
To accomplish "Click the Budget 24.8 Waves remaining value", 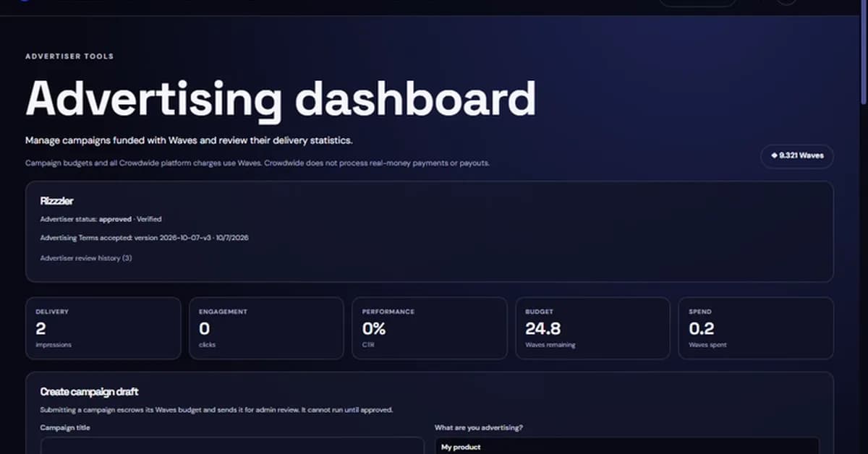I will [x=543, y=329].
